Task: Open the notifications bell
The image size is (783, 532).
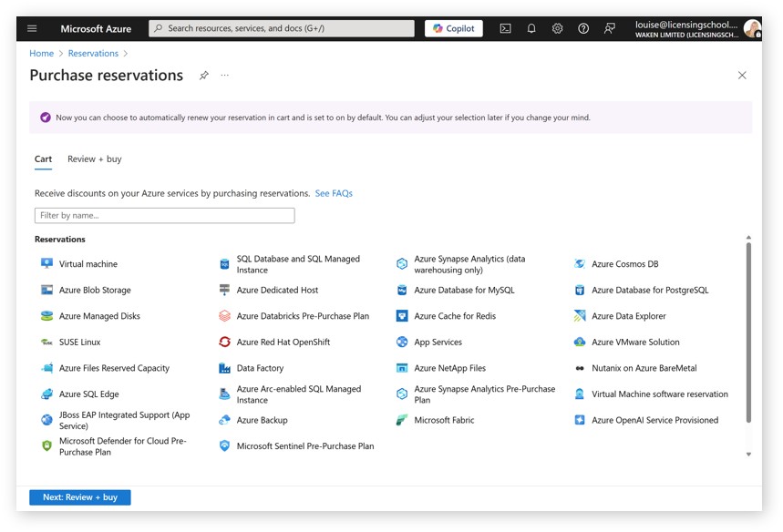Action: click(x=531, y=28)
